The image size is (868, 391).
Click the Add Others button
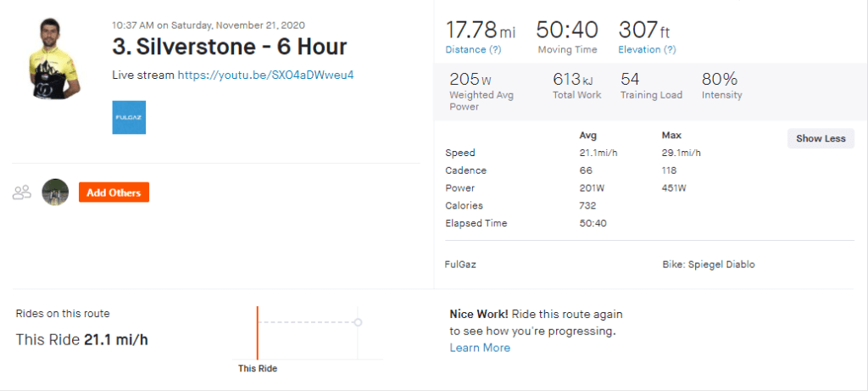(x=114, y=193)
